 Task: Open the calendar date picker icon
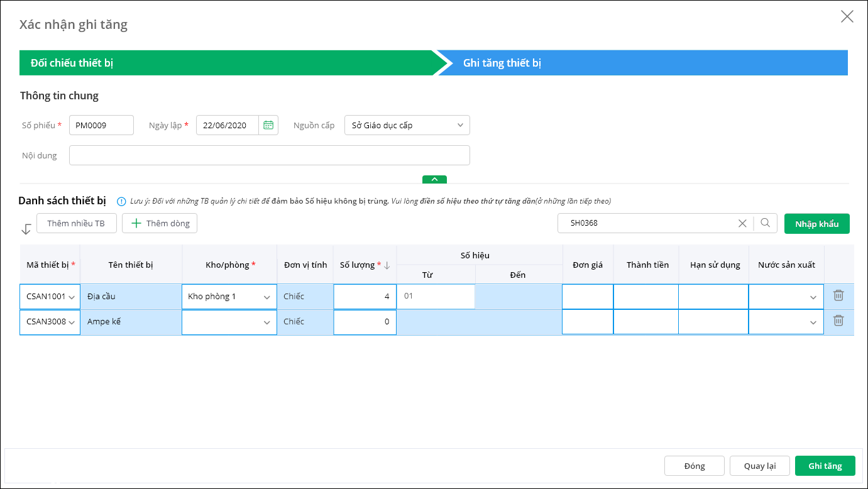(x=268, y=125)
